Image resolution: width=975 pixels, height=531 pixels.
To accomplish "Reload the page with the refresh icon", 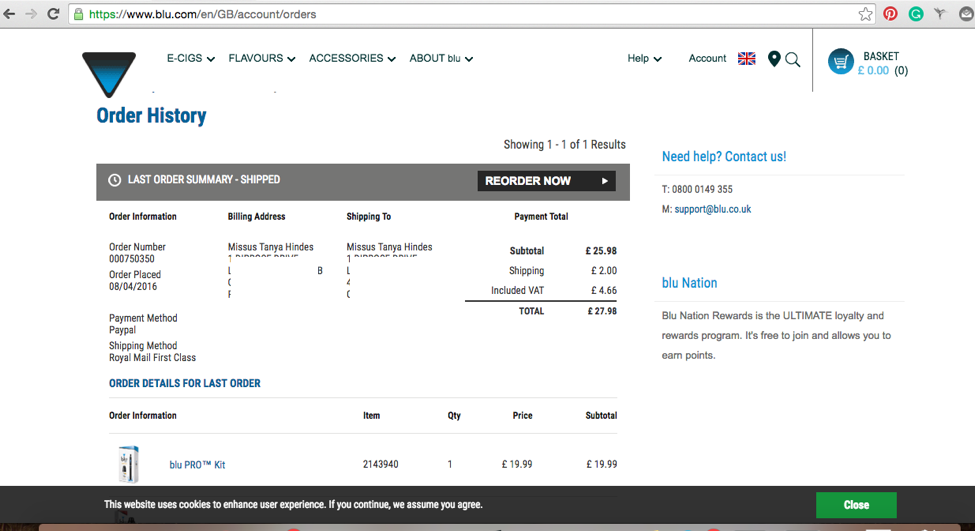I will coord(53,14).
